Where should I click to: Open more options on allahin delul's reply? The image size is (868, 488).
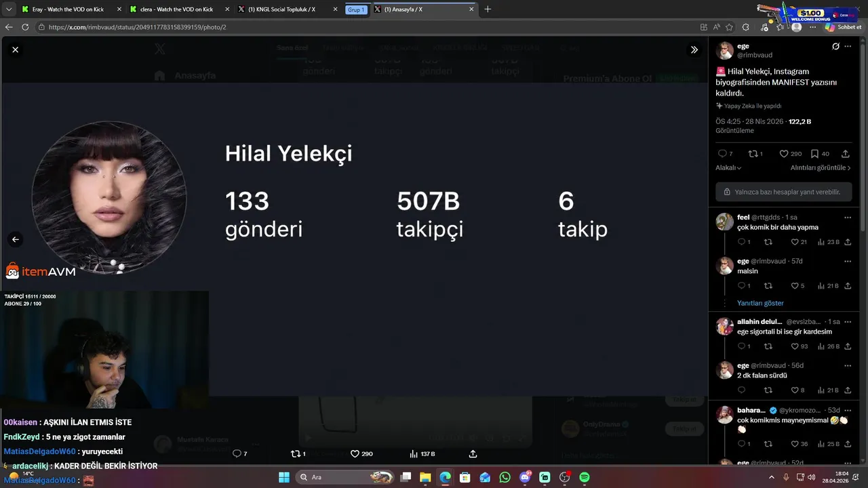click(x=848, y=322)
